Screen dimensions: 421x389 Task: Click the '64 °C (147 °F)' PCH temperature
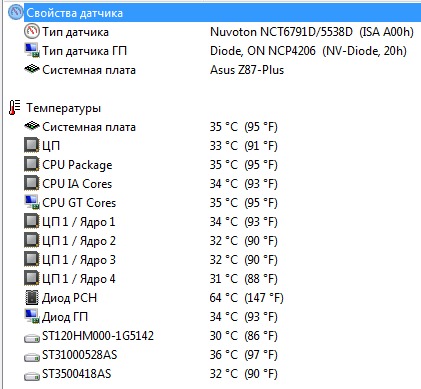tap(246, 298)
